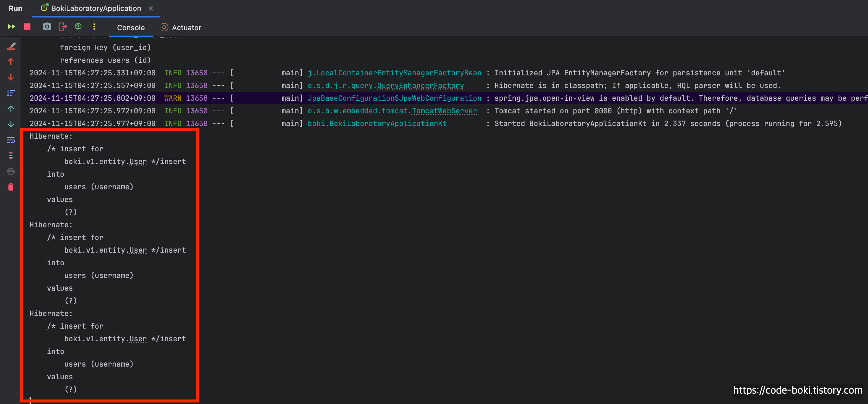
Task: Click the Rerun application icon
Action: [x=11, y=27]
